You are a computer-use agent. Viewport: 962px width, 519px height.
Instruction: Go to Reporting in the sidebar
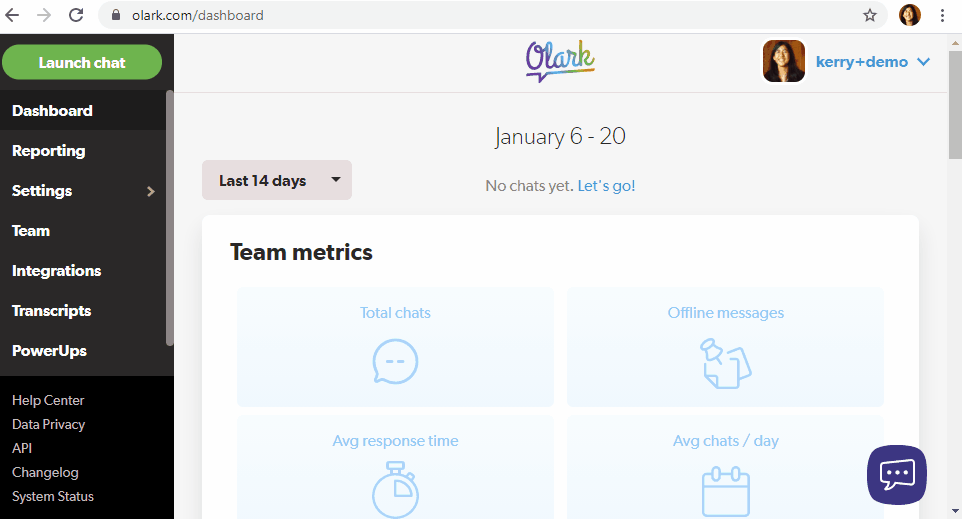point(48,151)
